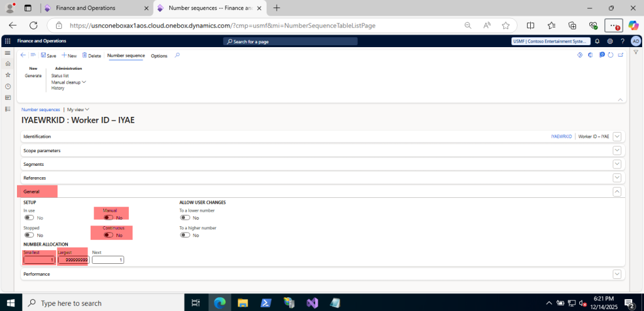Open the app launcher waffle menu

click(8, 41)
